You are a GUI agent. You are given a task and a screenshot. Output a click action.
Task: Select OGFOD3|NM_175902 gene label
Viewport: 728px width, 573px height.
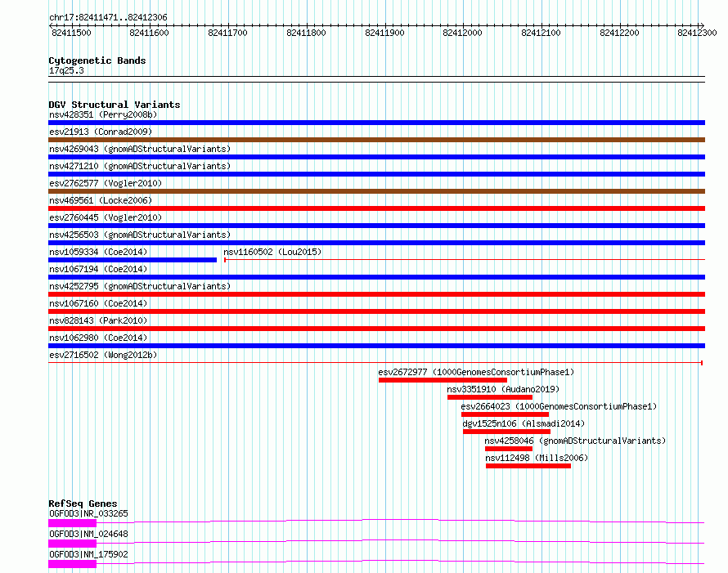(x=88, y=554)
